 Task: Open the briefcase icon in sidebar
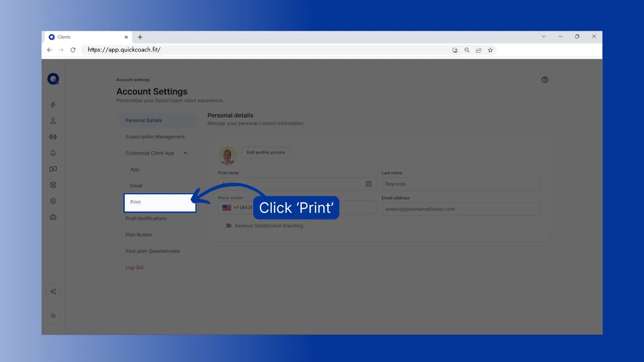click(x=53, y=217)
